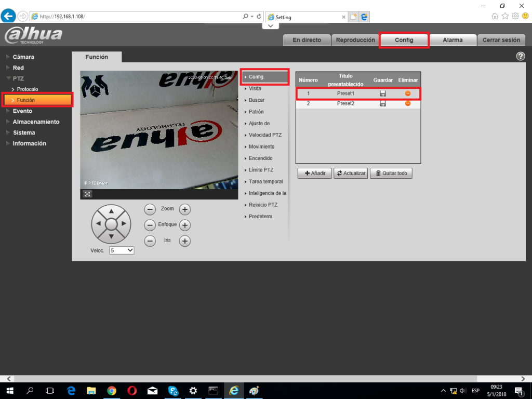Select Protocolo under PTZ
The image size is (532, 399).
(x=28, y=89)
